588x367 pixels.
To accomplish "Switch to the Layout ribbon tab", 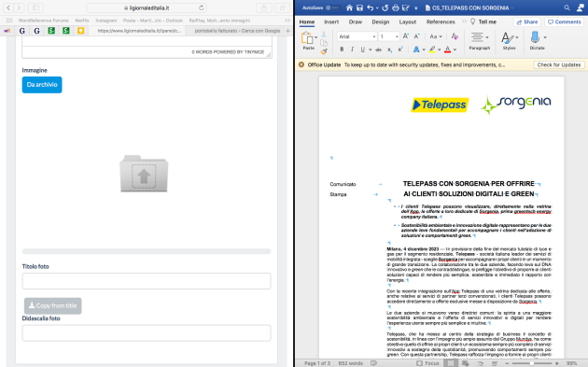I will [x=407, y=21].
